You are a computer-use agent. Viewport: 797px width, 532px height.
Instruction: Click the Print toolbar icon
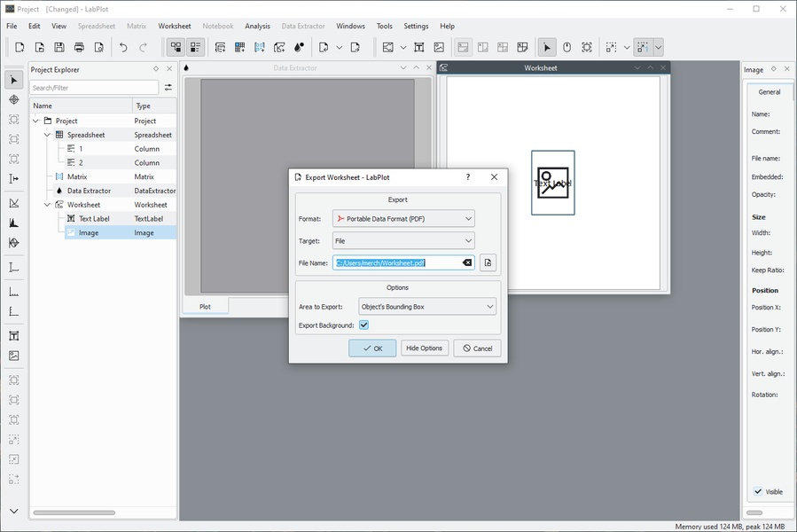coord(79,47)
